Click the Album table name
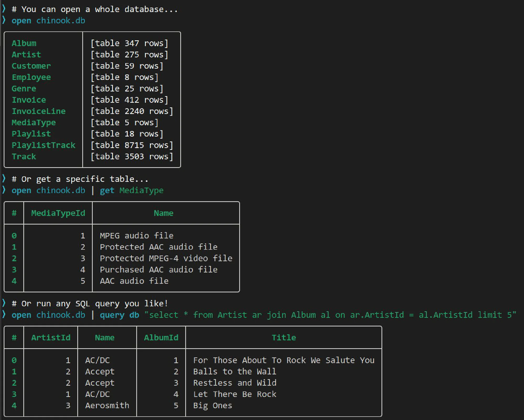524x420 pixels. pos(24,43)
